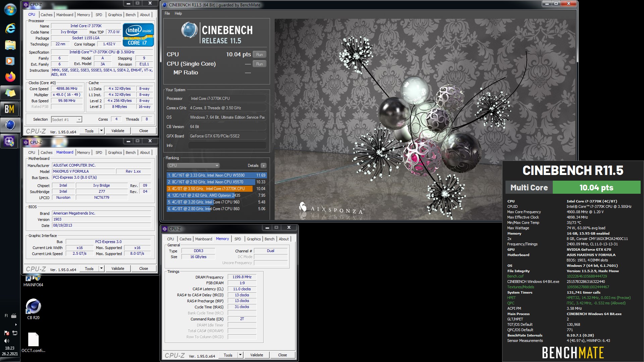Click the QPC timer entry in BenchMate
Screen dimensions: 644x362
pos(511,303)
